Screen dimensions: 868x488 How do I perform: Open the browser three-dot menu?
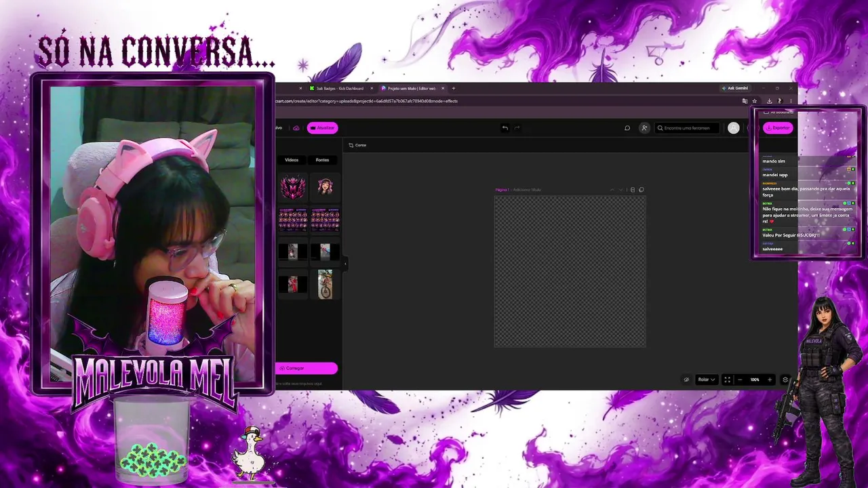791,101
